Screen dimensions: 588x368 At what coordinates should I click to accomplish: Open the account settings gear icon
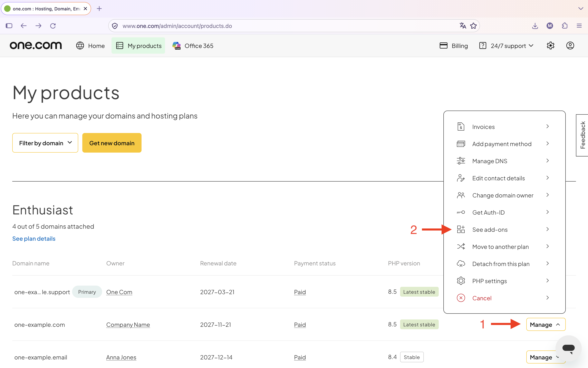pos(550,45)
